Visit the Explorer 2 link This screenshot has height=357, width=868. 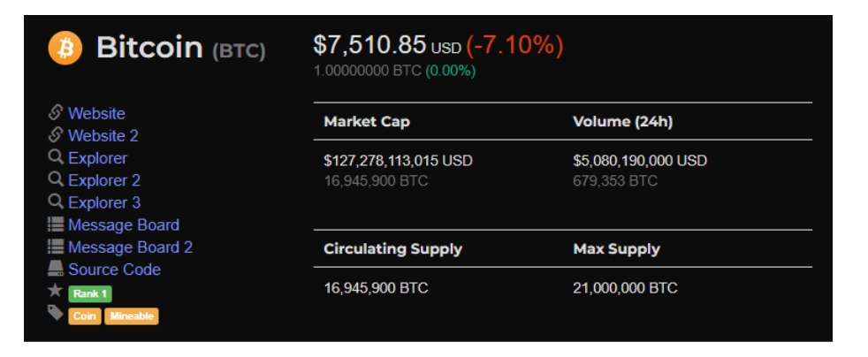coord(104,180)
